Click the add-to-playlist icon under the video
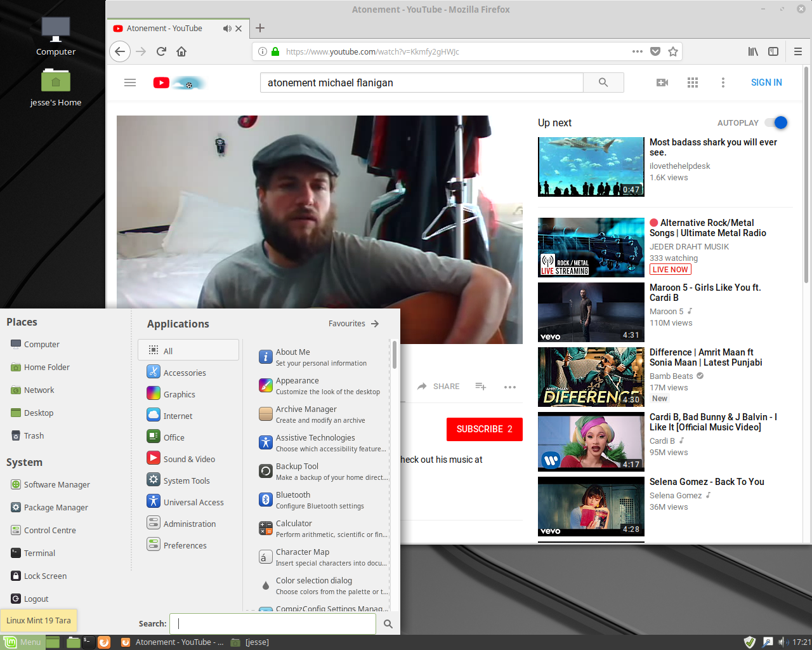Viewport: 812px width, 650px height. coord(481,386)
